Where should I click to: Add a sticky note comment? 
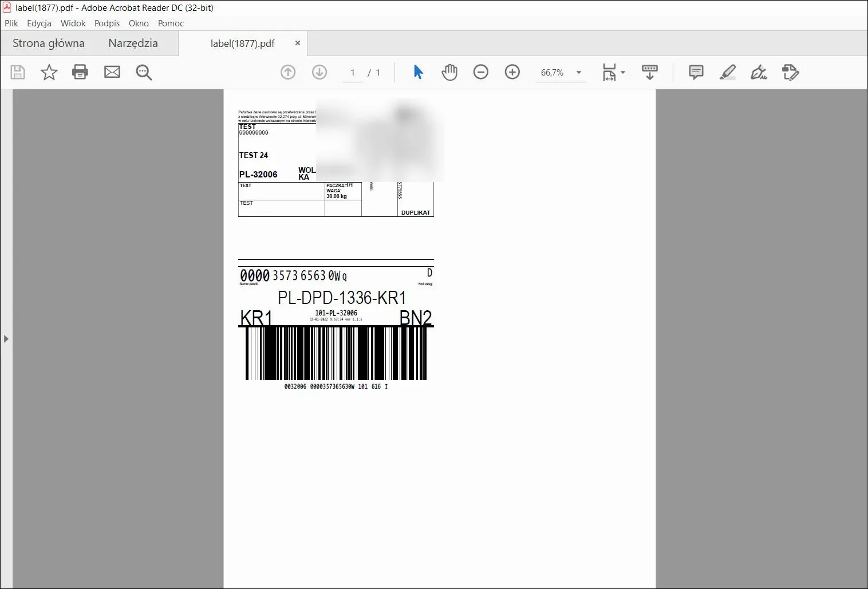click(x=696, y=72)
